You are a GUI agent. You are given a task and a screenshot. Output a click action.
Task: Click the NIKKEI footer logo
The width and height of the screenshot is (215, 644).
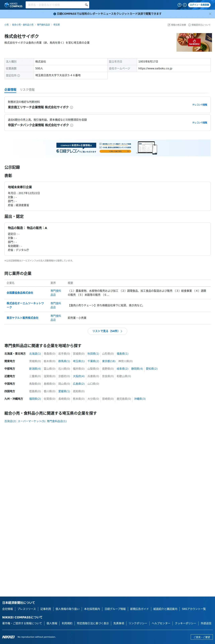[8, 637]
